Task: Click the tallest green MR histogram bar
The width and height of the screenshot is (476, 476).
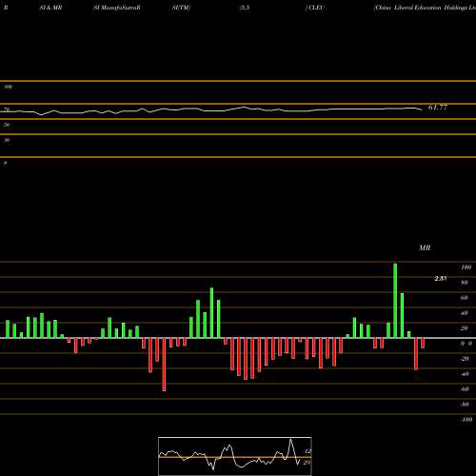Action: [x=395, y=301]
